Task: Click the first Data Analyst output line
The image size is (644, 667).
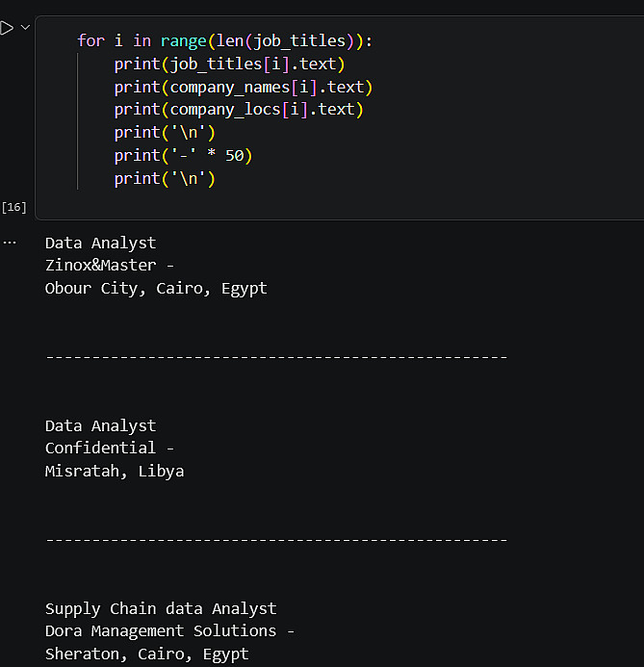Action: (100, 243)
